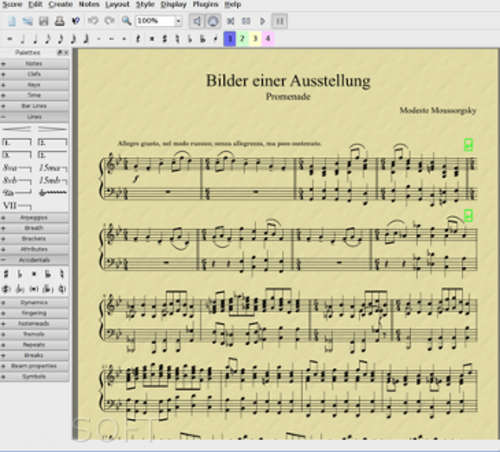Open the Style menu
Viewport: 500px width, 452px height.
coord(145,4)
